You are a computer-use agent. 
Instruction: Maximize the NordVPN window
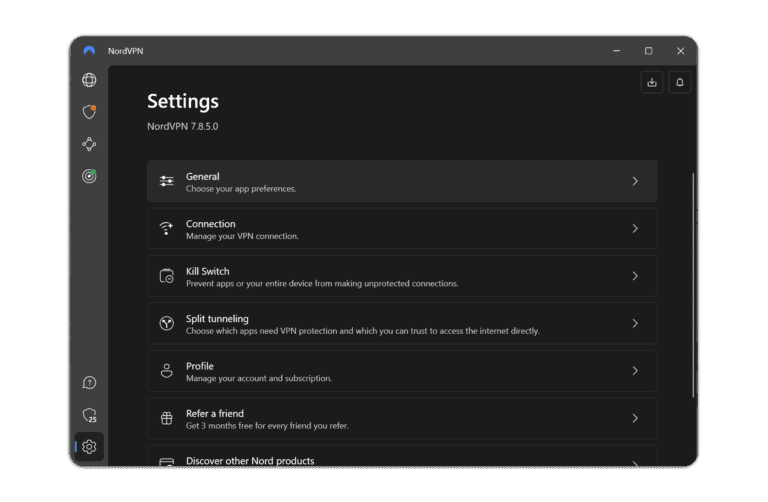pos(648,51)
